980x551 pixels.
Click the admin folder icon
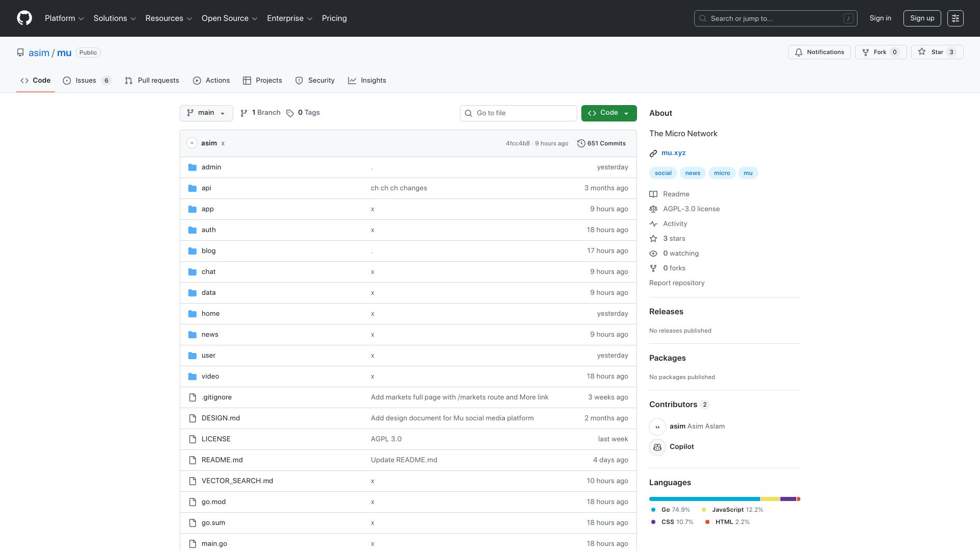[x=192, y=167]
